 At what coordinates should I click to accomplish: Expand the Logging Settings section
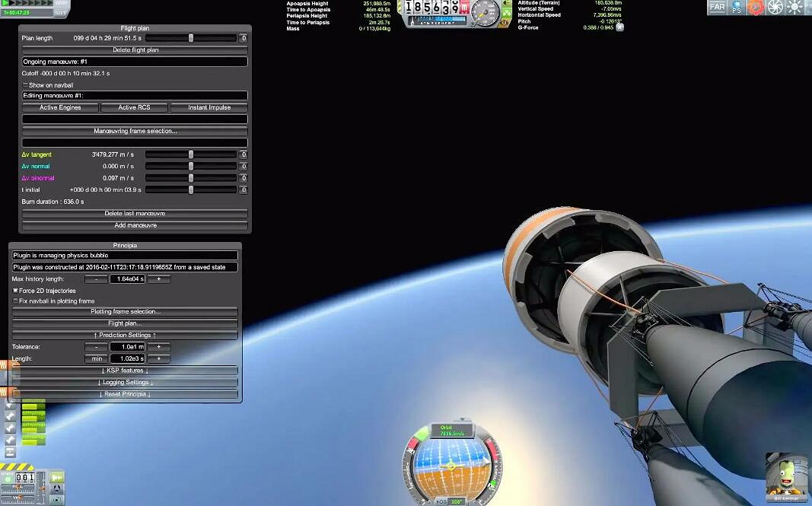(x=126, y=382)
